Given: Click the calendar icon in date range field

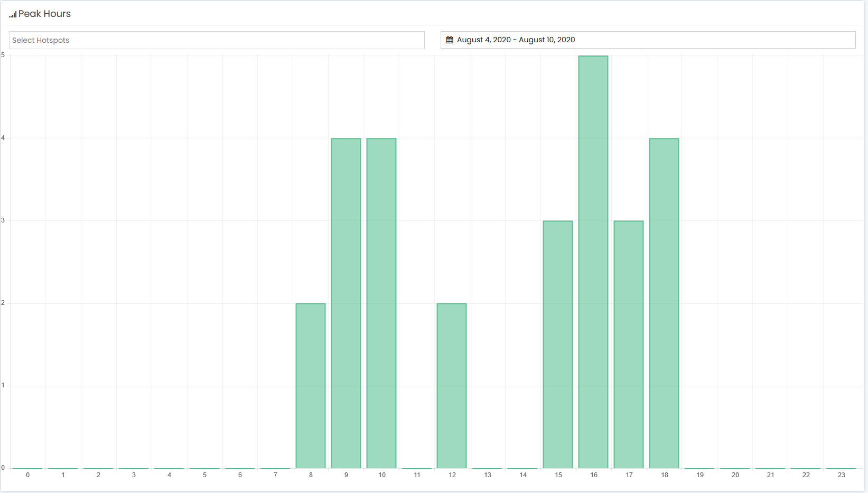Looking at the screenshot, I should point(450,40).
